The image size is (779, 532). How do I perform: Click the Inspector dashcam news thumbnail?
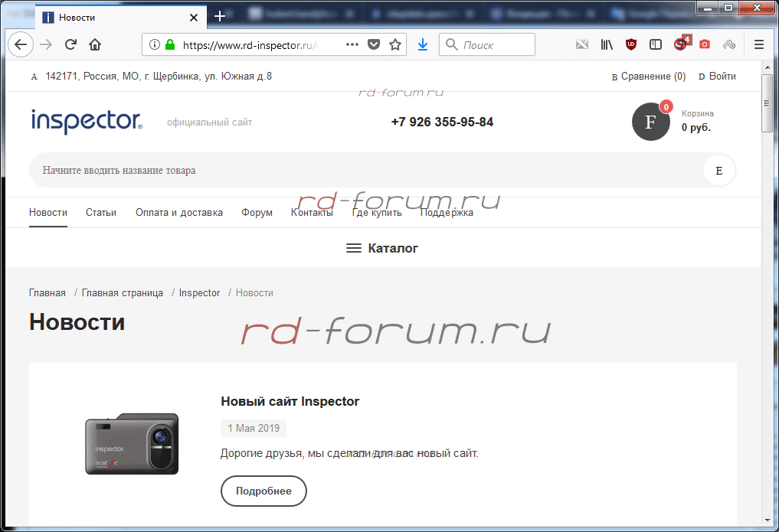tap(132, 444)
